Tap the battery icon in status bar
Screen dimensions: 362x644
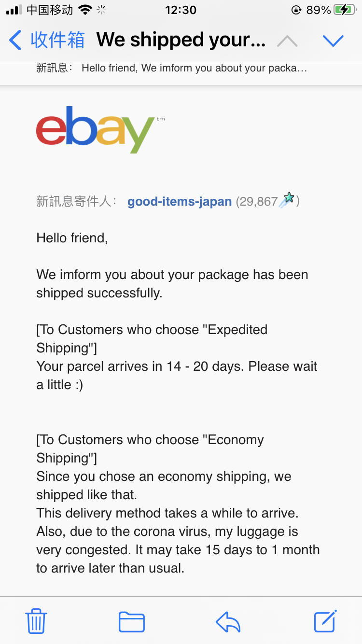(x=345, y=10)
